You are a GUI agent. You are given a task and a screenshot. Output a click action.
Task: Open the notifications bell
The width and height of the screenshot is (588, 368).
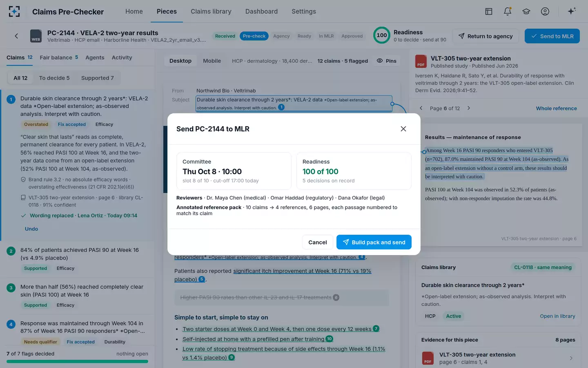tap(508, 11)
